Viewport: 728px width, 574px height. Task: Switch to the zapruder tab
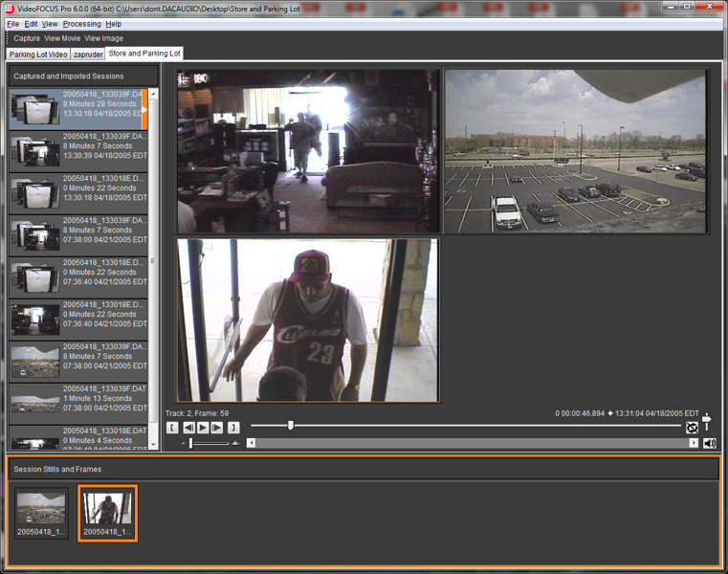click(88, 55)
